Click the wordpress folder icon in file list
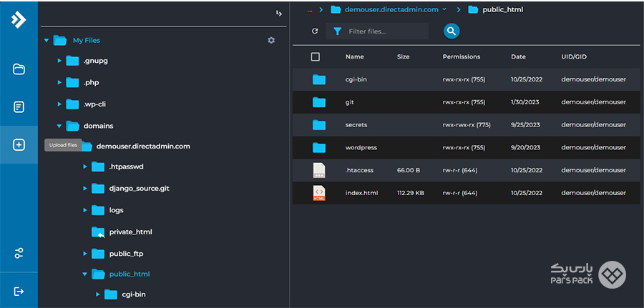Screen dimensions: 644x308 (x=318, y=148)
